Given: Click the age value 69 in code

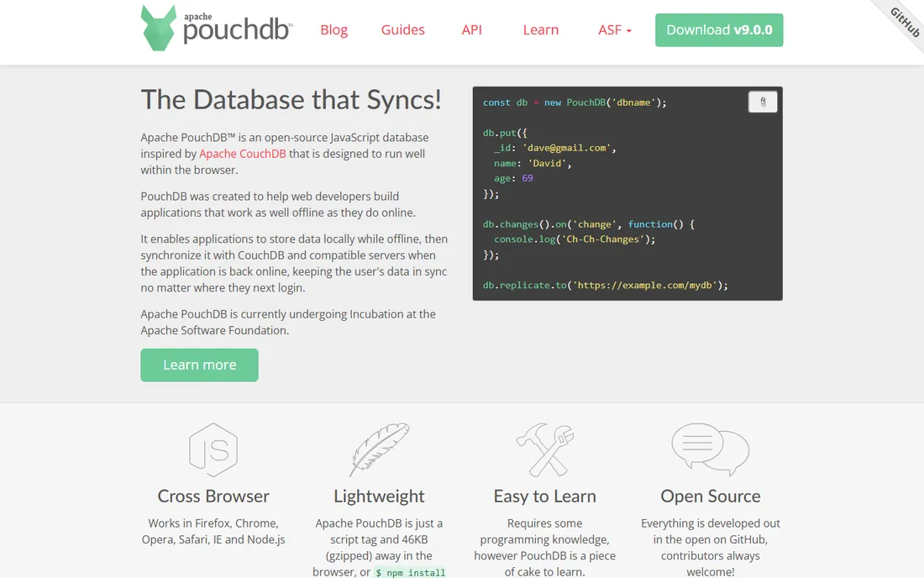Looking at the screenshot, I should 528,179.
